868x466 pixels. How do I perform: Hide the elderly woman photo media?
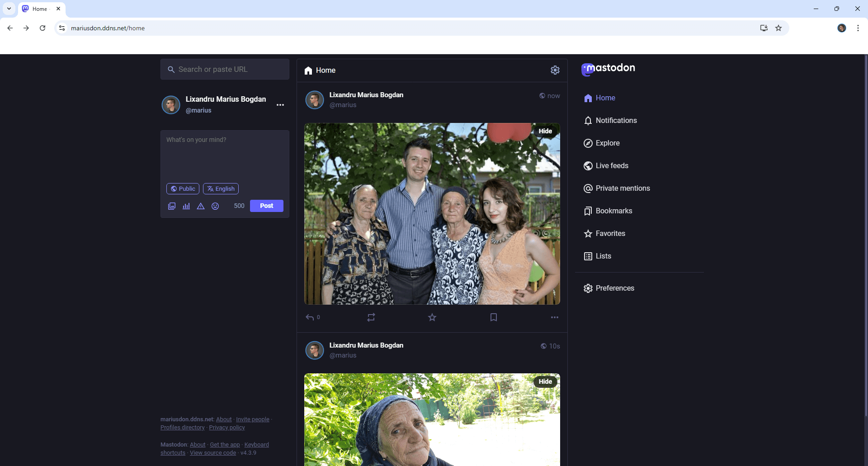[x=545, y=381]
